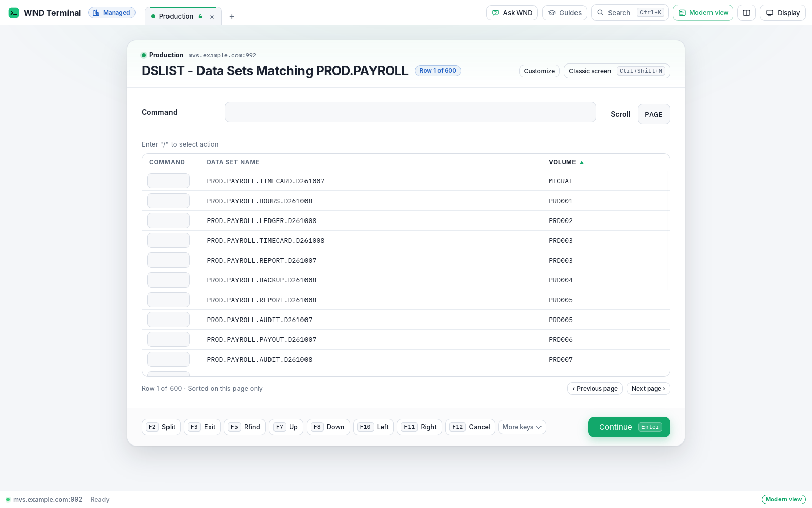Select PROD.PAYROLL.PAYOUT.D261007 data set name

click(x=261, y=340)
